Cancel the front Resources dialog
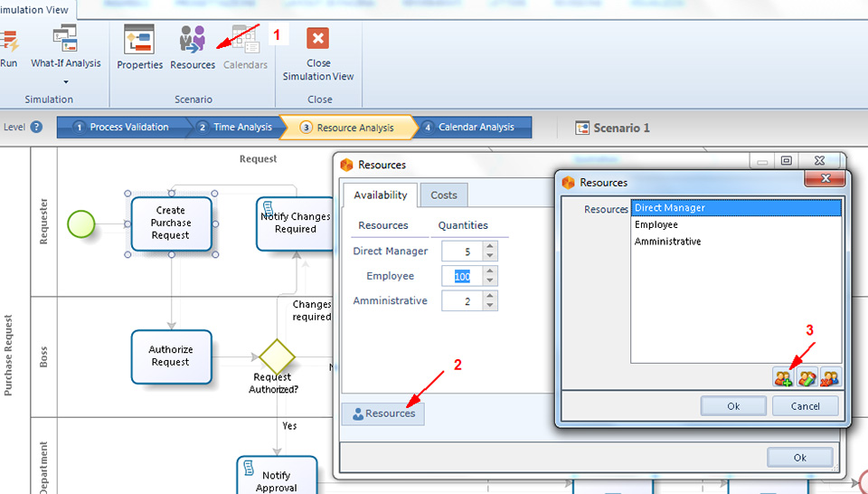Viewport: 868px width, 494px height. point(805,406)
